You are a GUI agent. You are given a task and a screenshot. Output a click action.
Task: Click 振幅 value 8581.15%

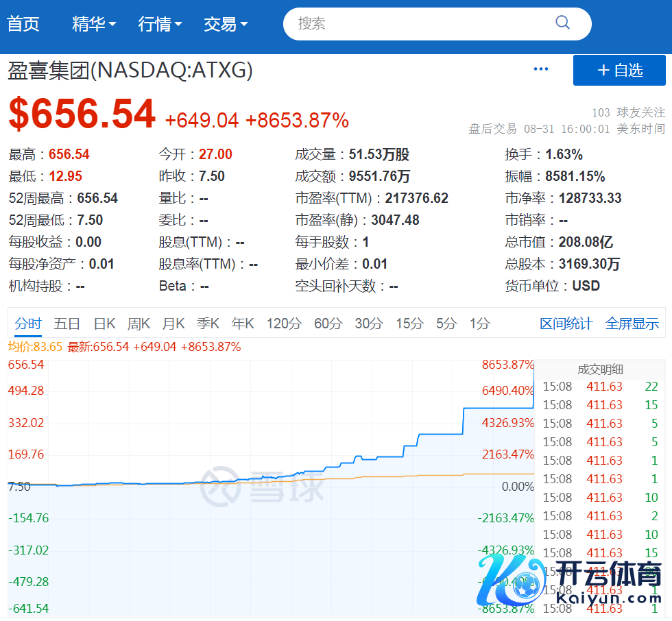(575, 176)
